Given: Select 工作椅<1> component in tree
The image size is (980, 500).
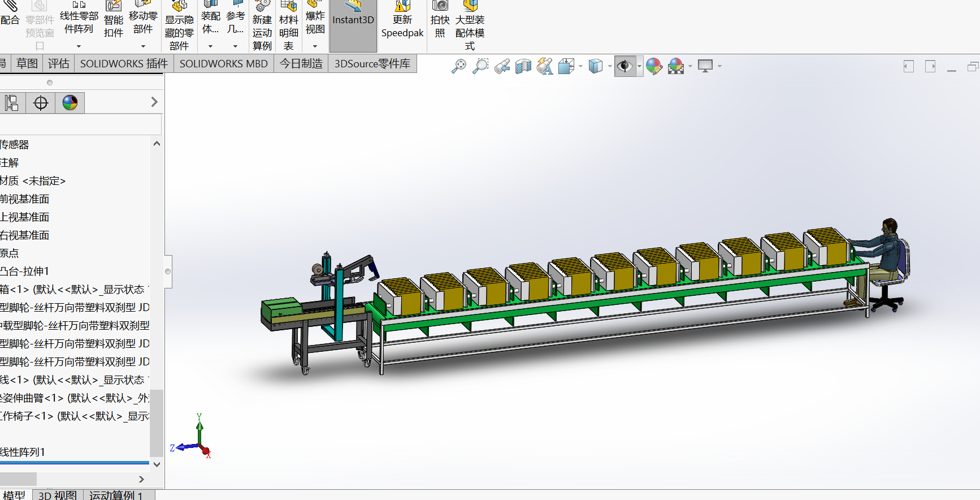Looking at the screenshot, I should pyautogui.click(x=75, y=416).
